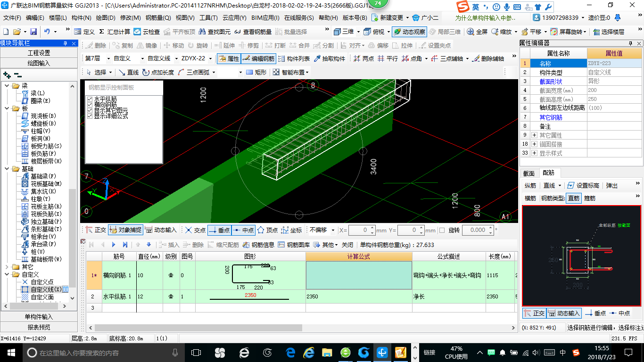Tick the 旋转 rotate checkbox

442,230
